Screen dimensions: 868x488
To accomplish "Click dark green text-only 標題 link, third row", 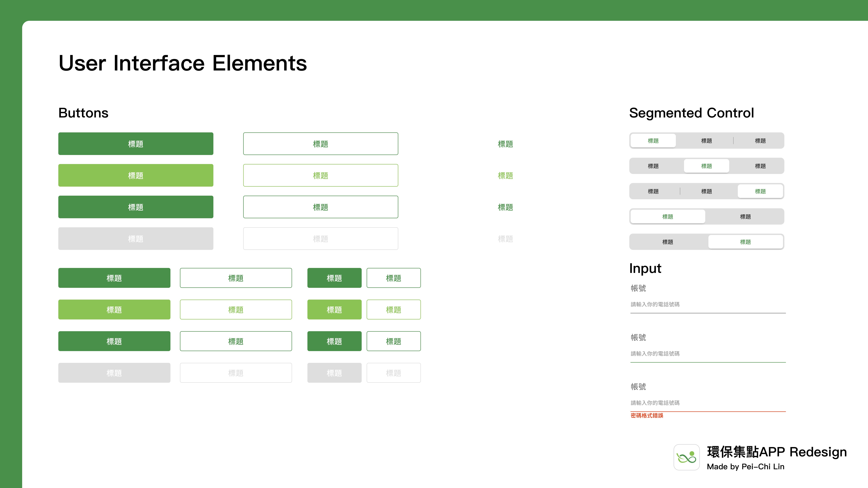I will [x=505, y=207].
